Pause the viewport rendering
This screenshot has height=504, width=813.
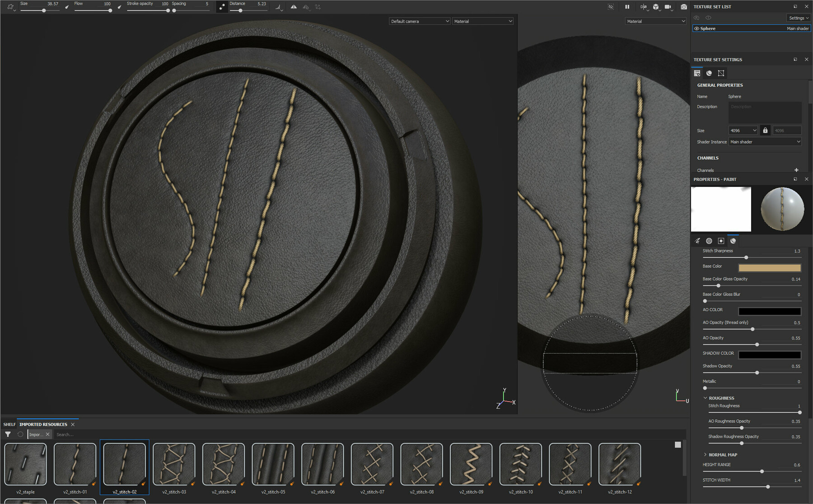(x=627, y=7)
